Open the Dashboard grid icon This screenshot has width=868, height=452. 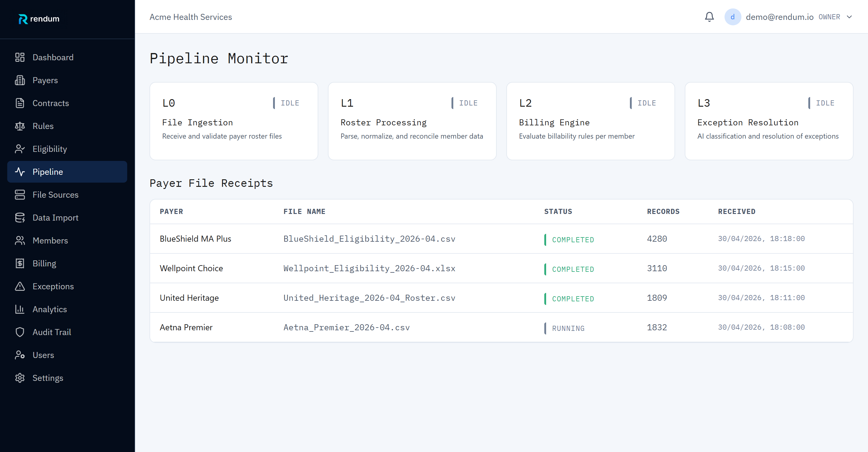[20, 57]
